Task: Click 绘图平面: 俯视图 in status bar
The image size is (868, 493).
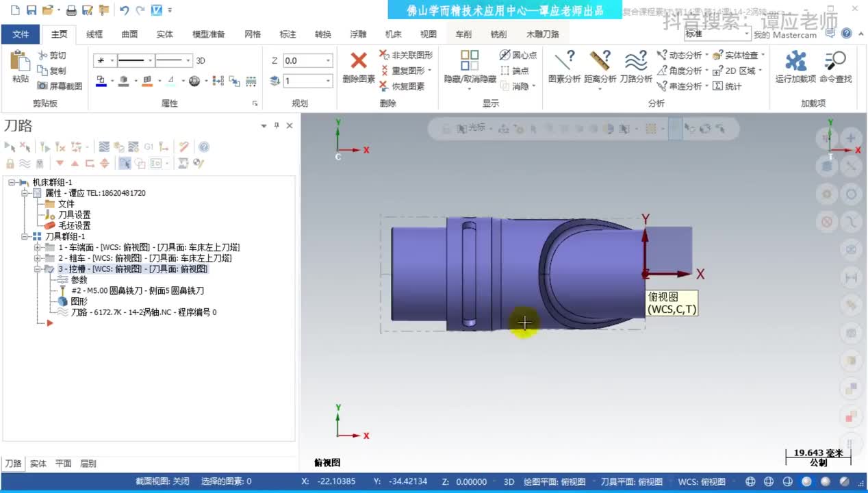Action: [554, 481]
